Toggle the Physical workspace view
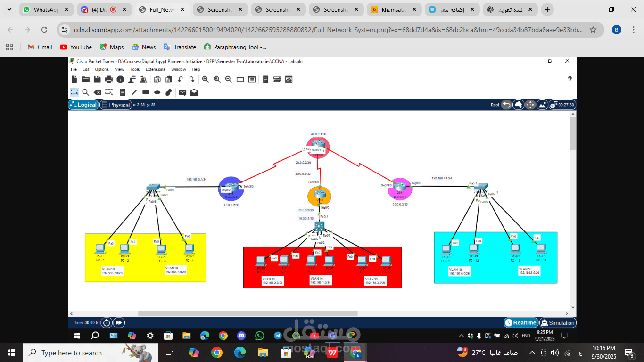This screenshot has width=644, height=362. pos(116,105)
